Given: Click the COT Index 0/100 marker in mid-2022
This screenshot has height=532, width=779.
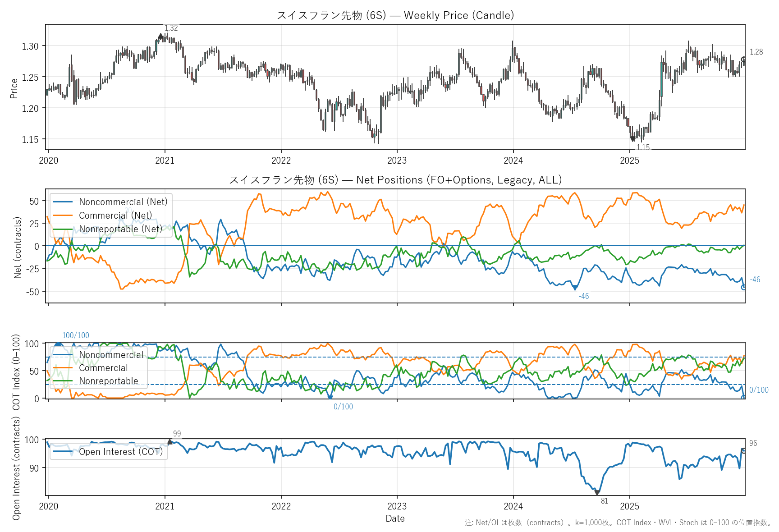Looking at the screenshot, I should point(330,398).
